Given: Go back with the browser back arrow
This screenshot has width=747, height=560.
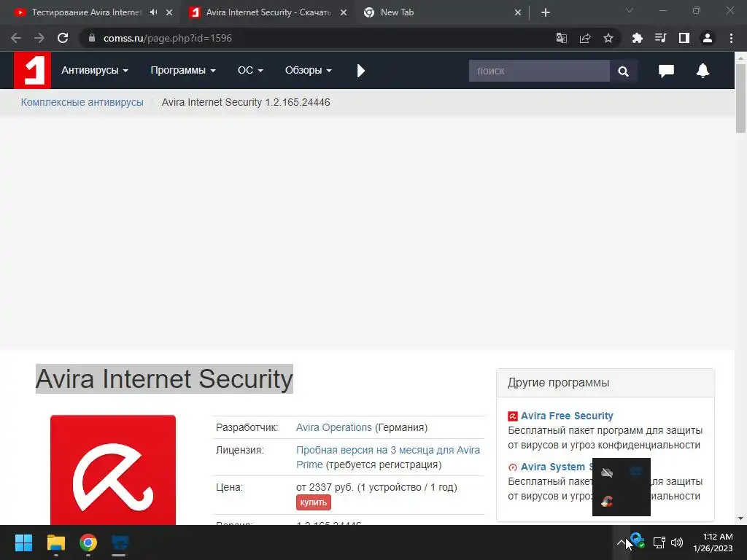Looking at the screenshot, I should [x=16, y=38].
